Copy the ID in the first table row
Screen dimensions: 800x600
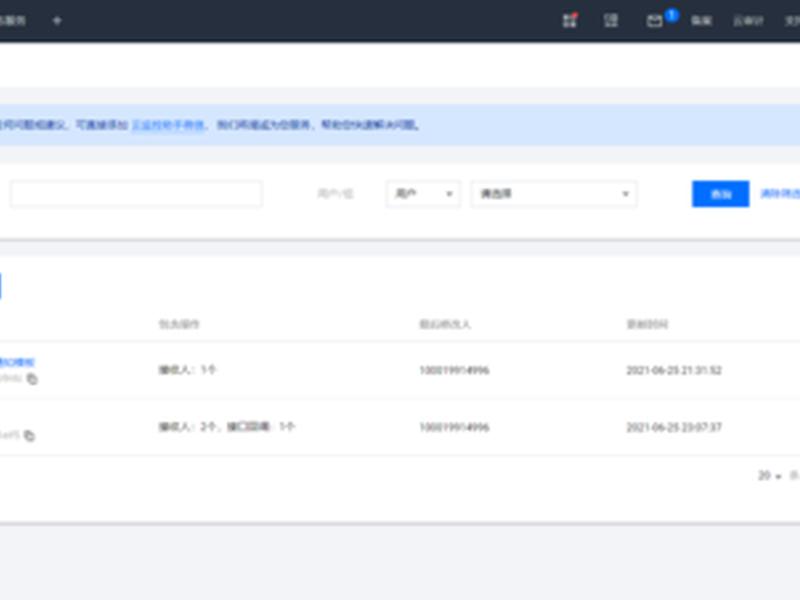(32, 379)
